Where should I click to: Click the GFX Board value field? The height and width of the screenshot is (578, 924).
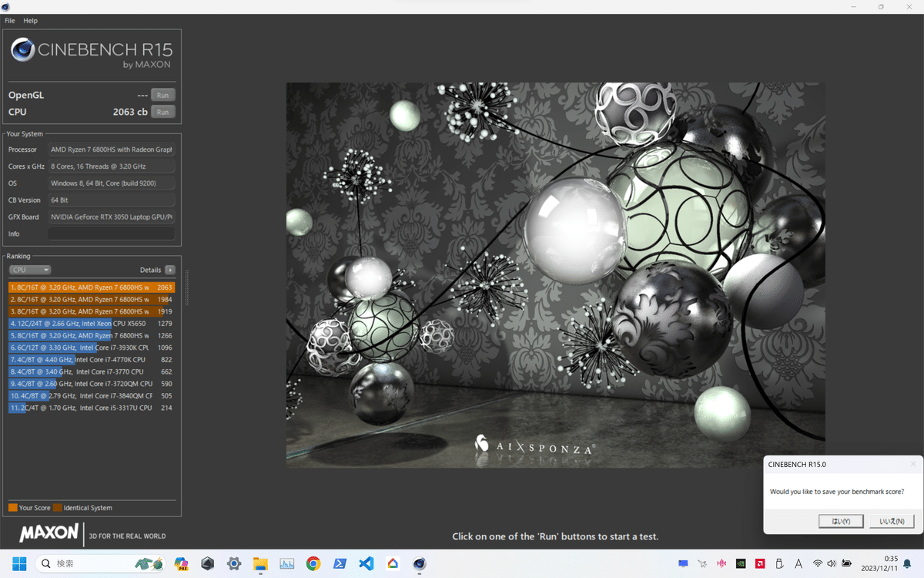(112, 217)
